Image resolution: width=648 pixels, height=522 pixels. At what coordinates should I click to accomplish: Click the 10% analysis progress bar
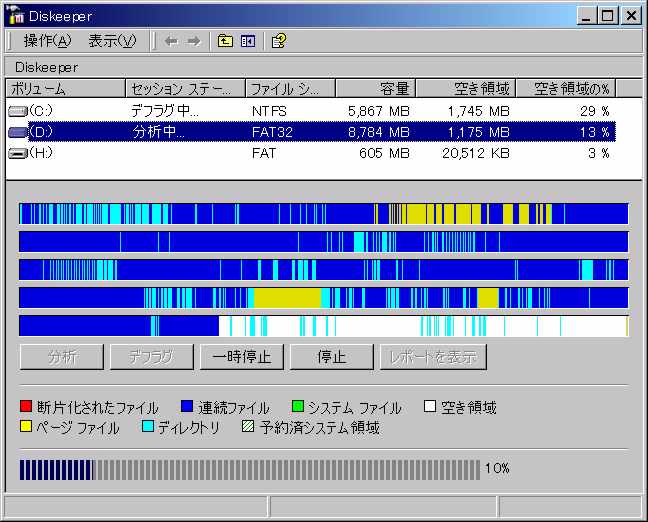(250, 470)
